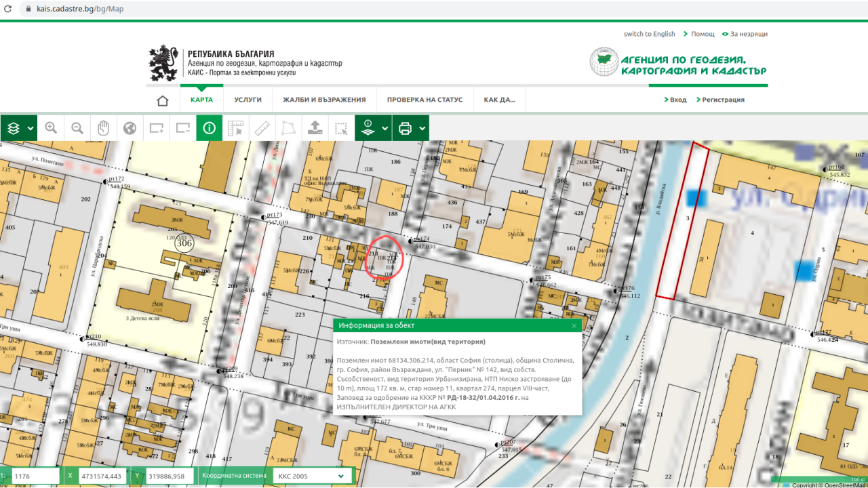Choose the rectangle selection cursor tool
The image size is (868, 488).
pyautogui.click(x=342, y=128)
